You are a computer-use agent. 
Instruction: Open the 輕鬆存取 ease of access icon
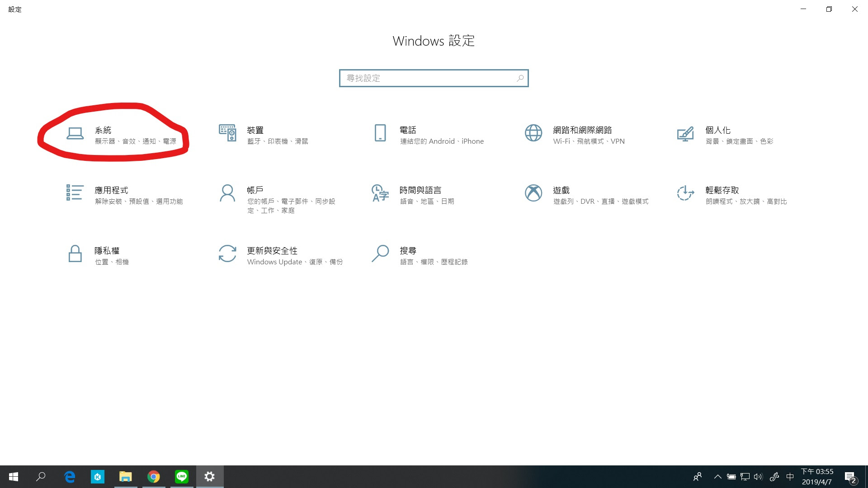[685, 193]
